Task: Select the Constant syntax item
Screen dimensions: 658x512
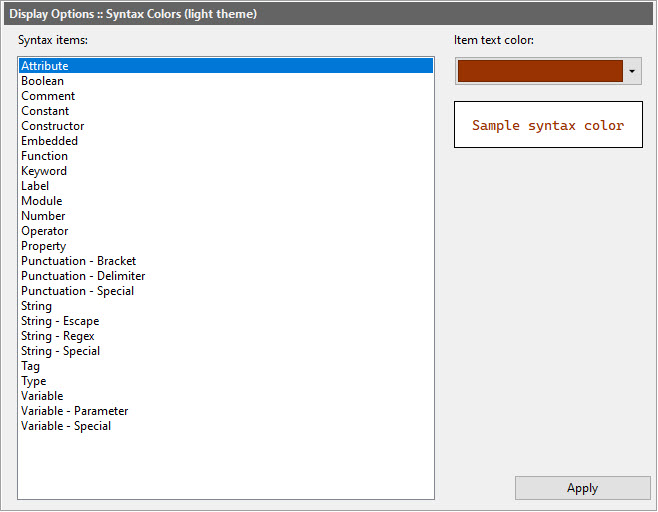Action: [226, 111]
